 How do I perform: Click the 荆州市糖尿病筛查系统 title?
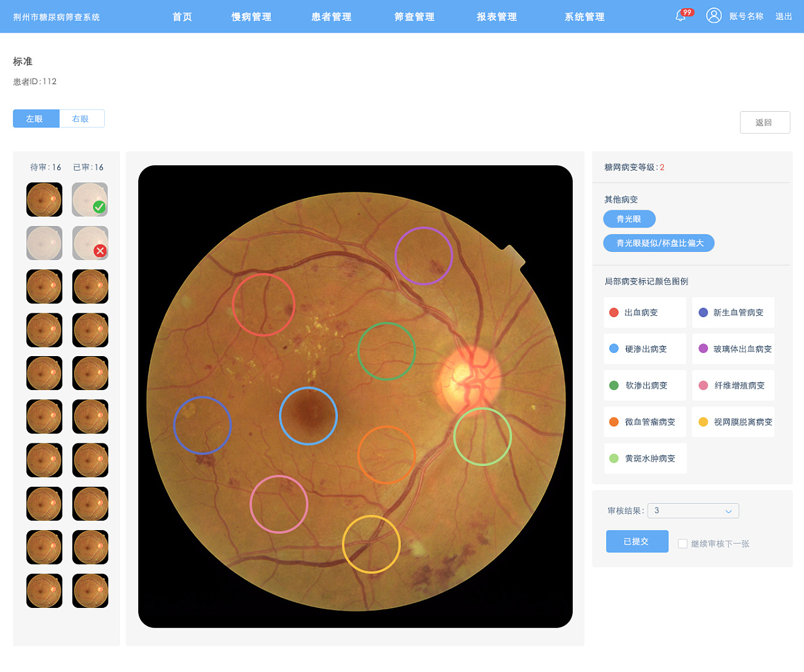tap(57, 17)
